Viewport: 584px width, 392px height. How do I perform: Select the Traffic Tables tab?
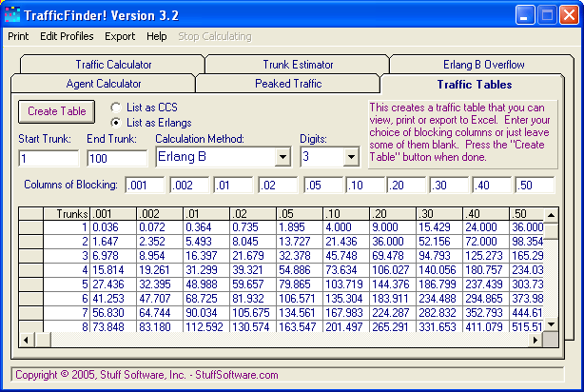click(x=474, y=85)
